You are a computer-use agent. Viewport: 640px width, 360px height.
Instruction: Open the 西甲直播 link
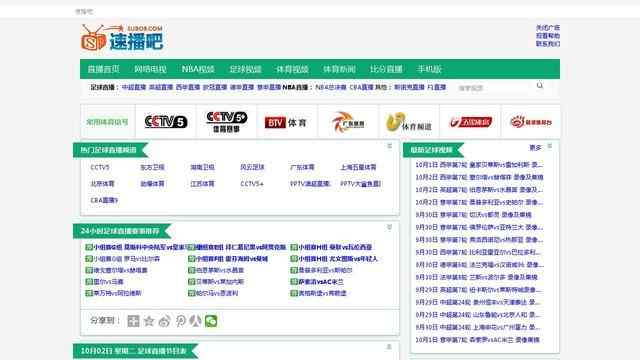point(188,87)
